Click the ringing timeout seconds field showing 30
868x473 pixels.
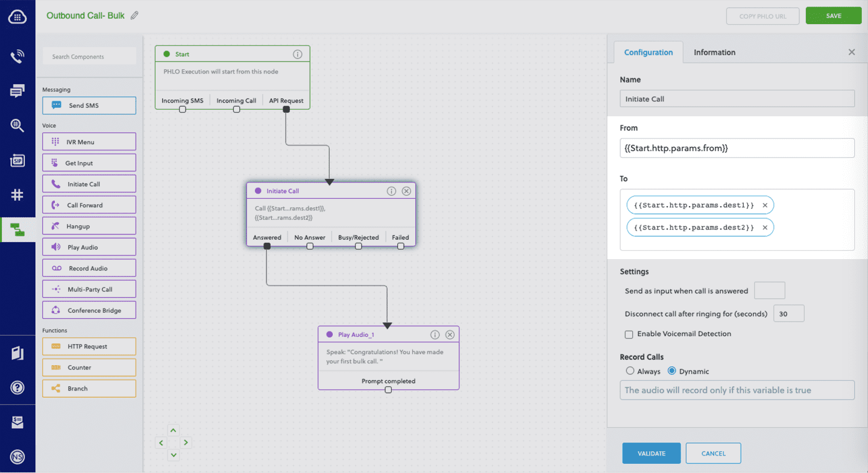pyautogui.click(x=788, y=313)
